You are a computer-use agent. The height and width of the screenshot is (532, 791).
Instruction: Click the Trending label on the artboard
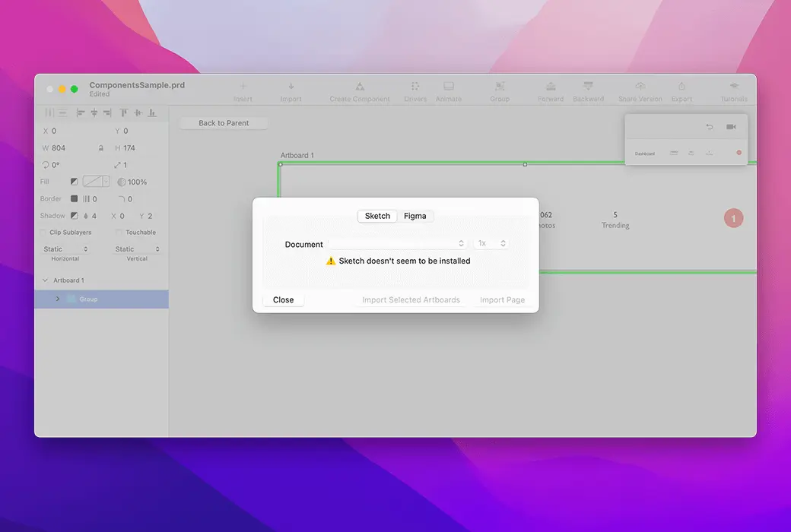coord(615,226)
